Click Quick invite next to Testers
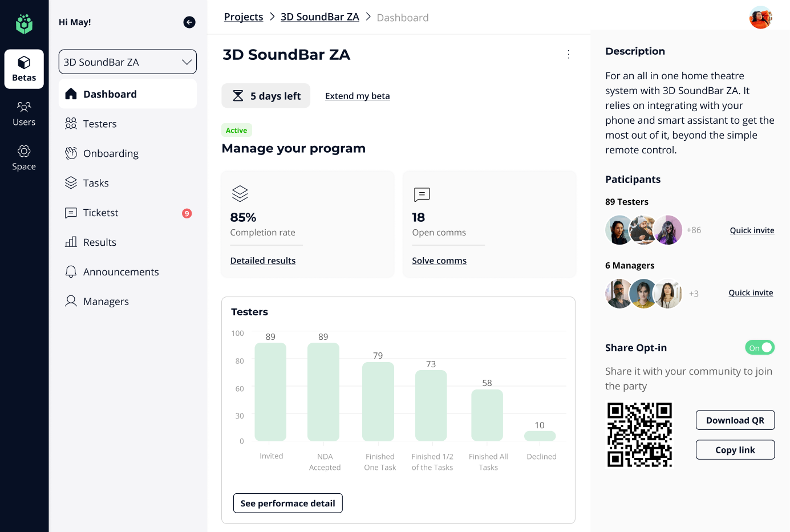The image size is (790, 532). 752,230
